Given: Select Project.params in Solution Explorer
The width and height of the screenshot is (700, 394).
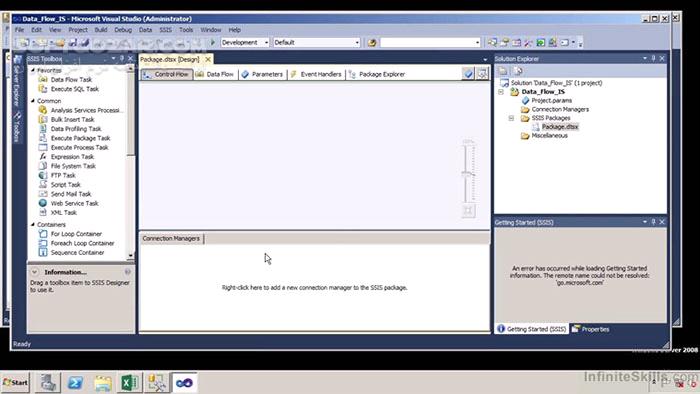Looking at the screenshot, I should [551, 100].
